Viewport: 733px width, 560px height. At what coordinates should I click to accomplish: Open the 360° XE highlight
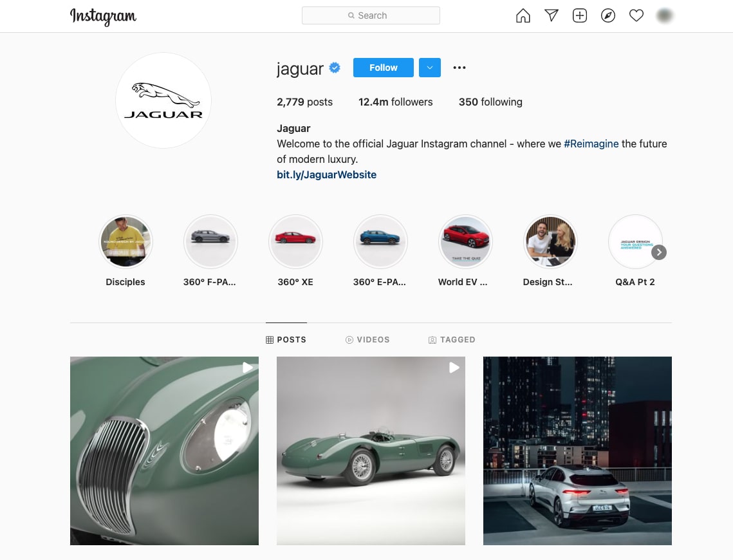click(295, 241)
